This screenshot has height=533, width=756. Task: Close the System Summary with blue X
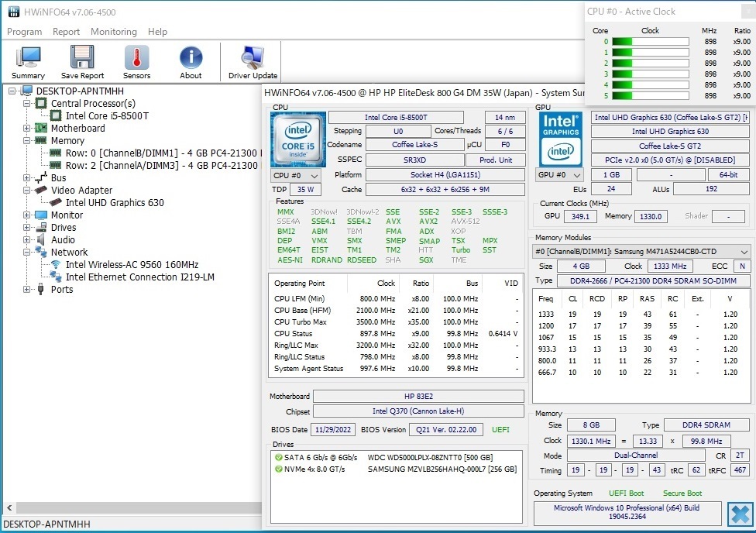point(740,514)
